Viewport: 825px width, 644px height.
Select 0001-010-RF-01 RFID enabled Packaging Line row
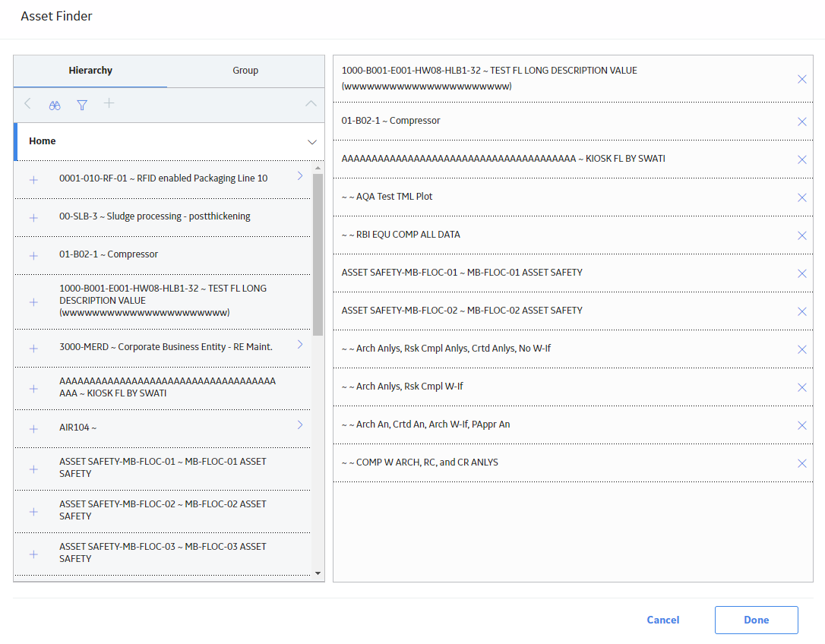tap(163, 178)
